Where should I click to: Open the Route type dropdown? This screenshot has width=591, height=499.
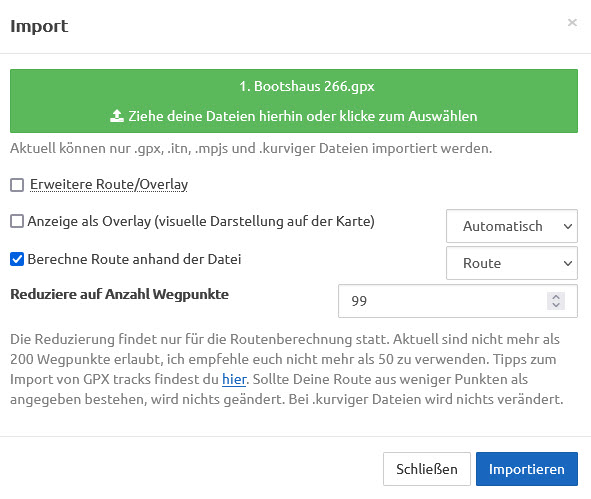511,263
